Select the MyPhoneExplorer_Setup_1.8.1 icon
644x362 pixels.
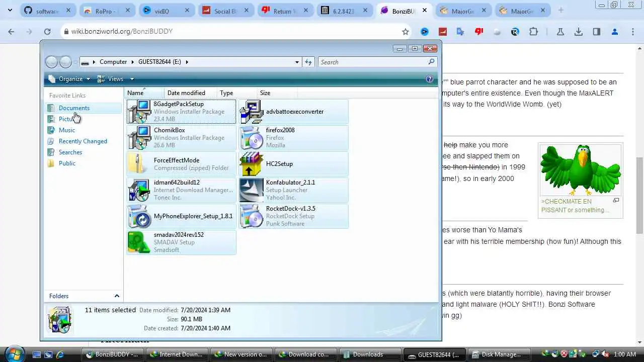[x=139, y=216]
